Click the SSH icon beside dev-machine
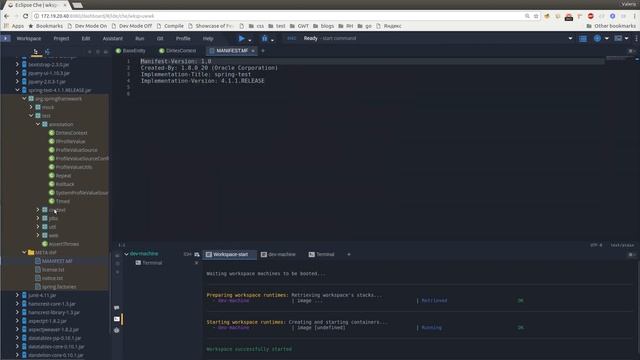640x360 pixels. click(x=188, y=254)
